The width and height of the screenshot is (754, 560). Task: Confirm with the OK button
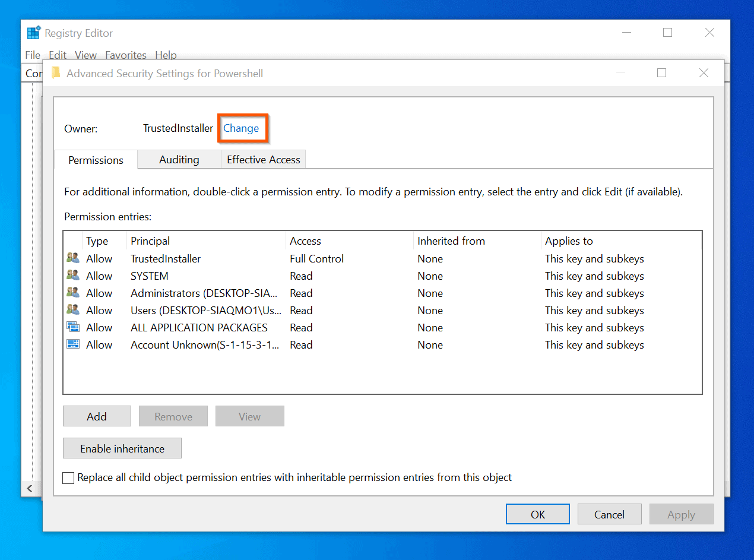coord(538,514)
